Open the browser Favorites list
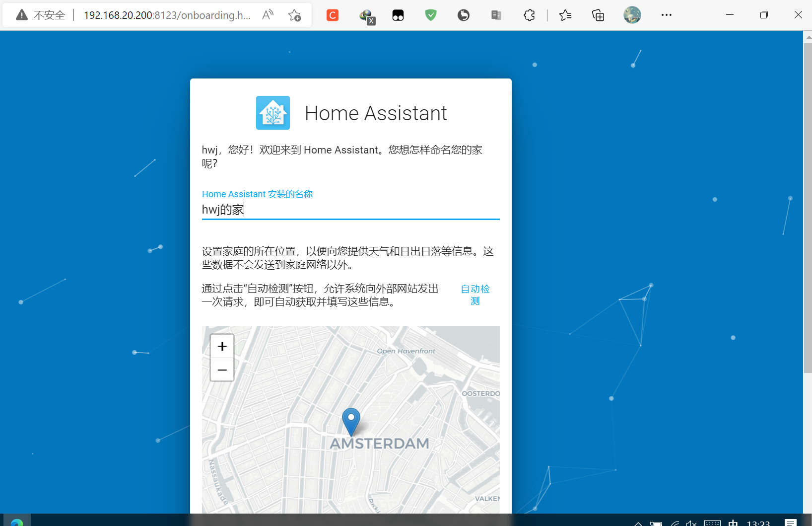Image resolution: width=812 pixels, height=526 pixels. coord(565,15)
